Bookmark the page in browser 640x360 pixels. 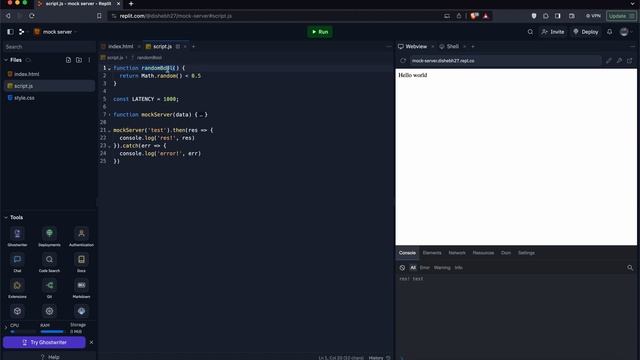(99, 16)
